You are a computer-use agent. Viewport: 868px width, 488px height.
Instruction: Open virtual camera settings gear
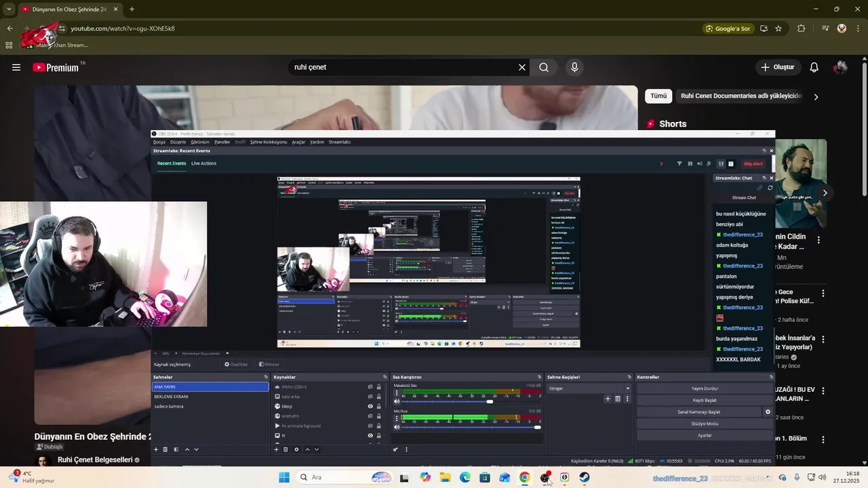coord(768,412)
